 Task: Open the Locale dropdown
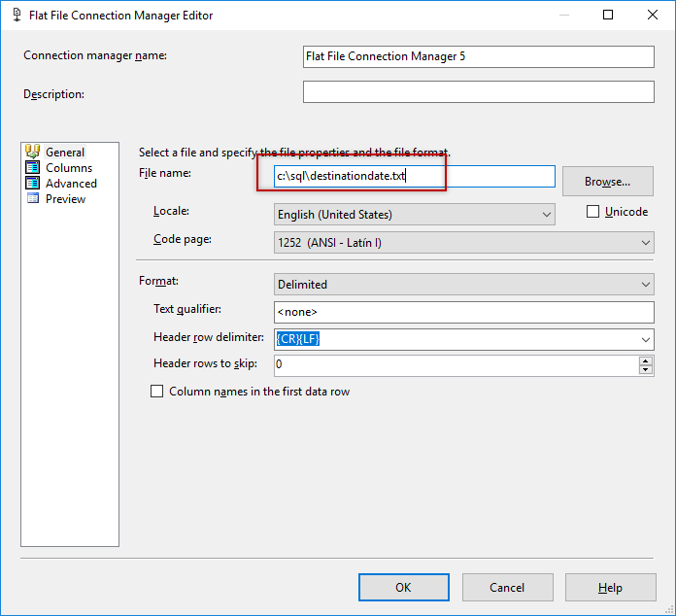point(414,215)
